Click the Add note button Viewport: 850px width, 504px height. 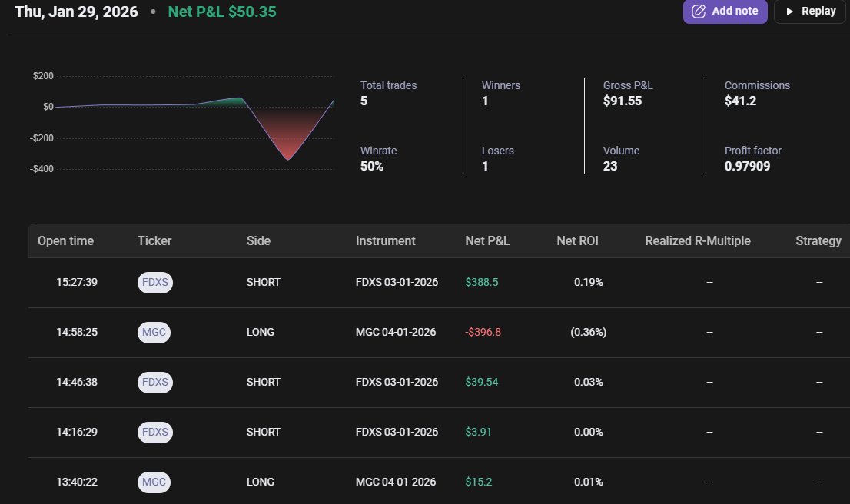(x=725, y=12)
